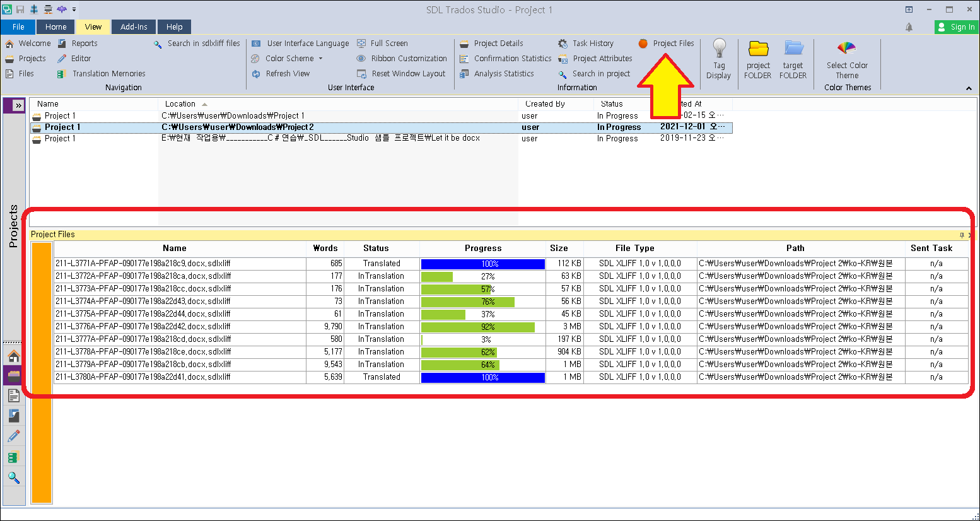
Task: Open the Reports view icon in sidebar
Action: [x=14, y=415]
